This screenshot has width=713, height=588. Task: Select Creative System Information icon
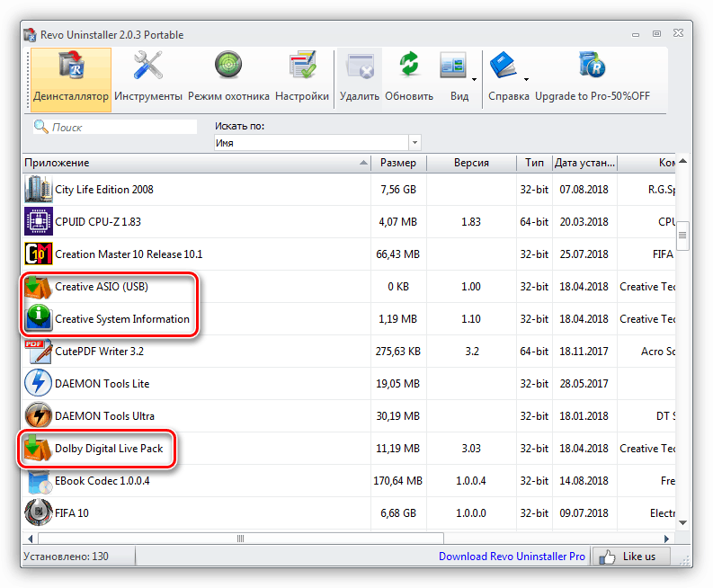[38, 319]
